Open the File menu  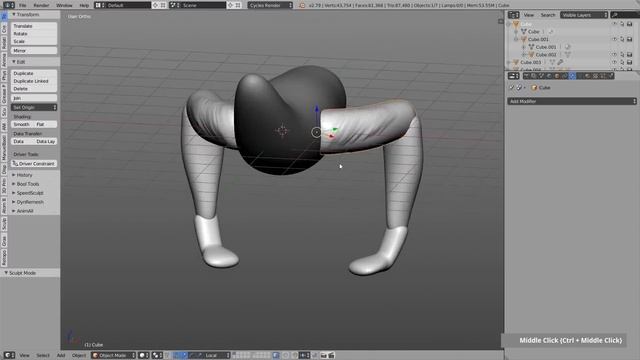click(22, 5)
